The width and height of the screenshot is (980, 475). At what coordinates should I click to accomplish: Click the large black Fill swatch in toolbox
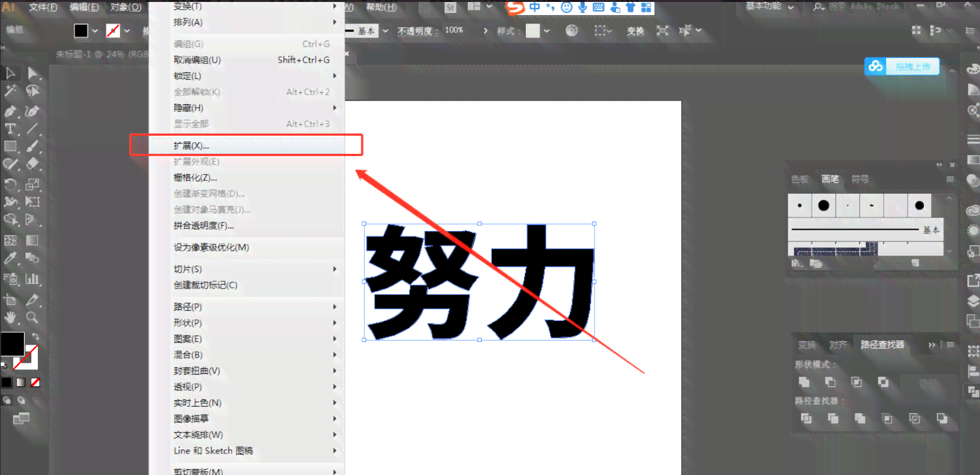click(x=12, y=344)
